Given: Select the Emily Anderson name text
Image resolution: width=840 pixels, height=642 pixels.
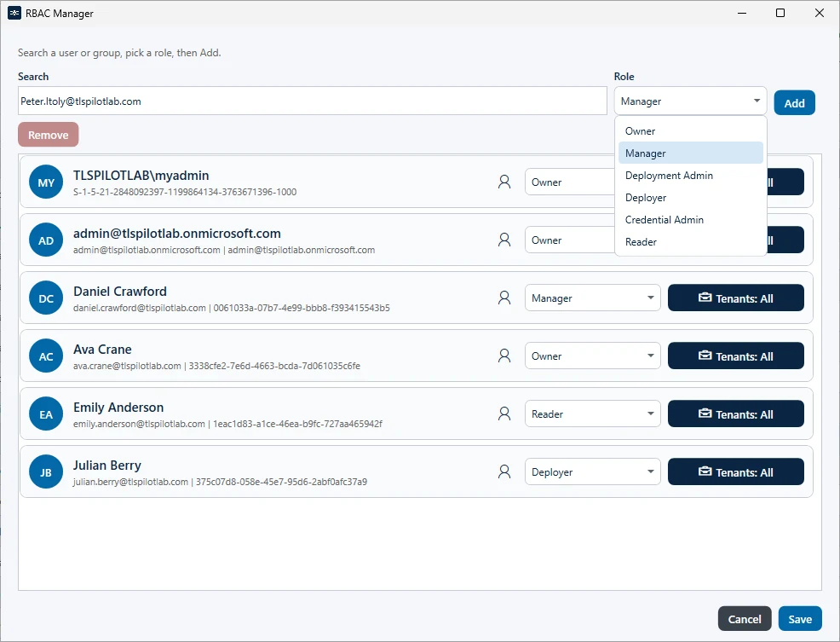Looking at the screenshot, I should tap(118, 407).
